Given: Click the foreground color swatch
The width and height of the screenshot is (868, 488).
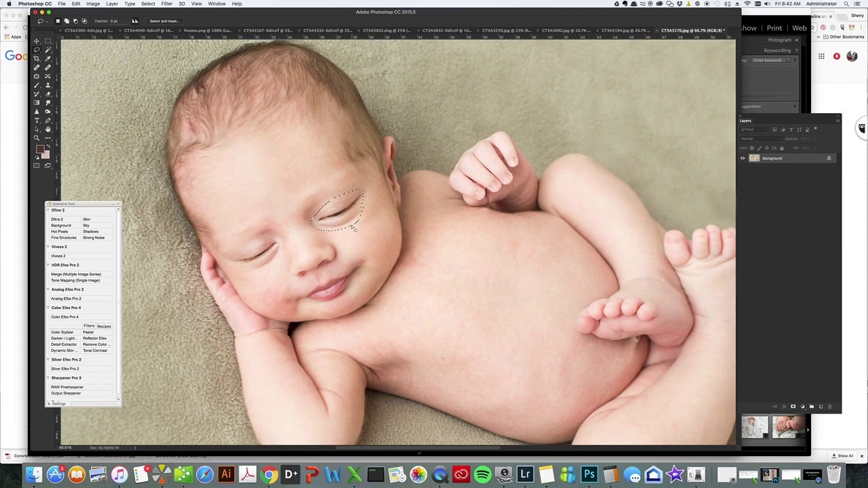Looking at the screenshot, I should 40,148.
